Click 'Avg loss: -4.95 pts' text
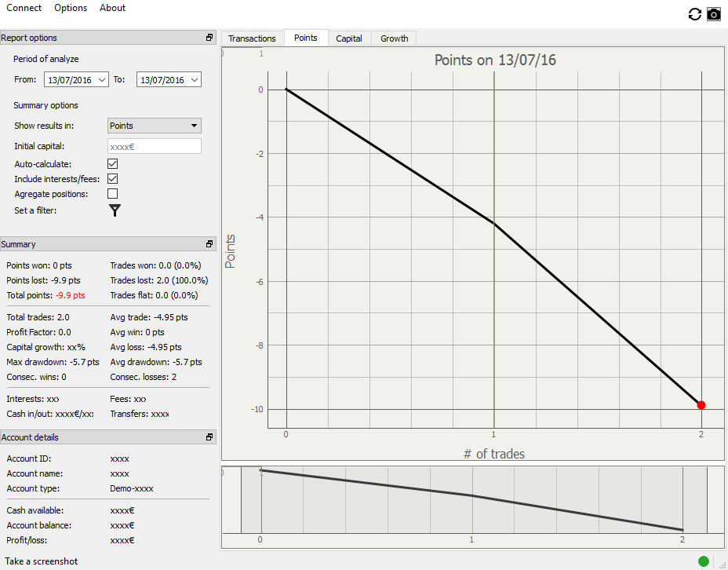This screenshot has height=570, width=728. 146,347
